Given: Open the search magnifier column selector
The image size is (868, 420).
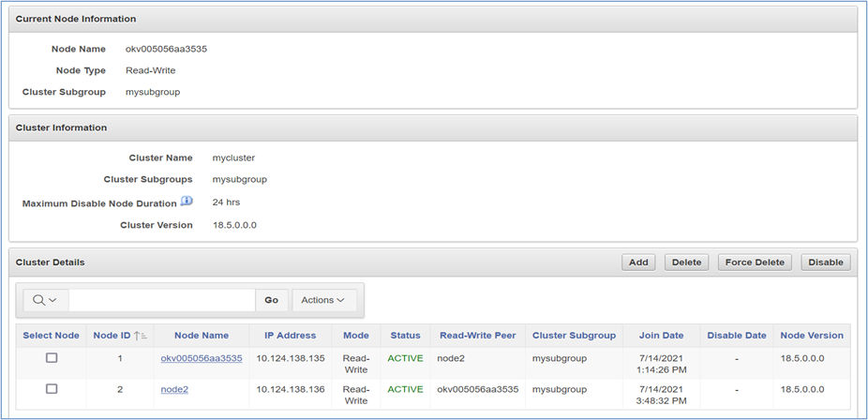Looking at the screenshot, I should [x=45, y=300].
